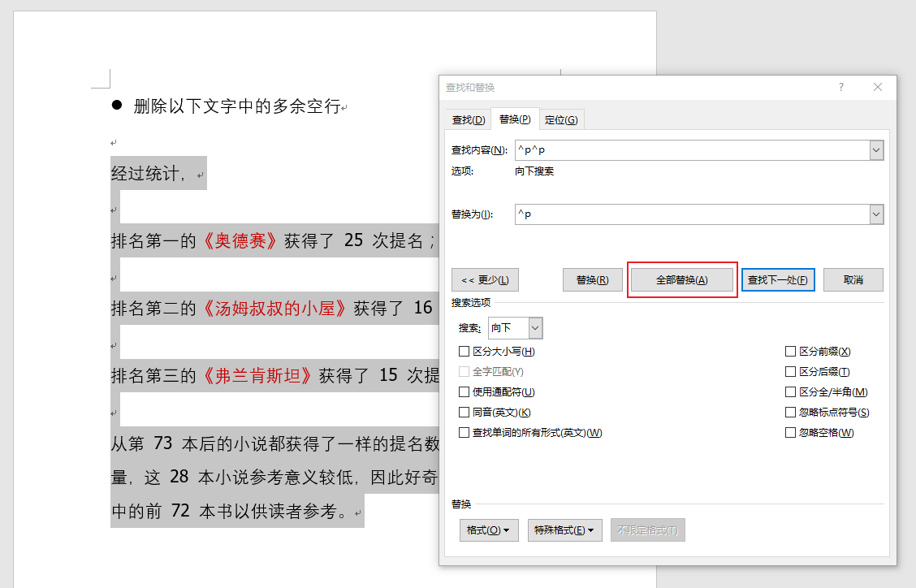Viewport: 916px width, 588px height.
Task: Expand the 替换为 history dropdown arrow
Action: coord(876,214)
